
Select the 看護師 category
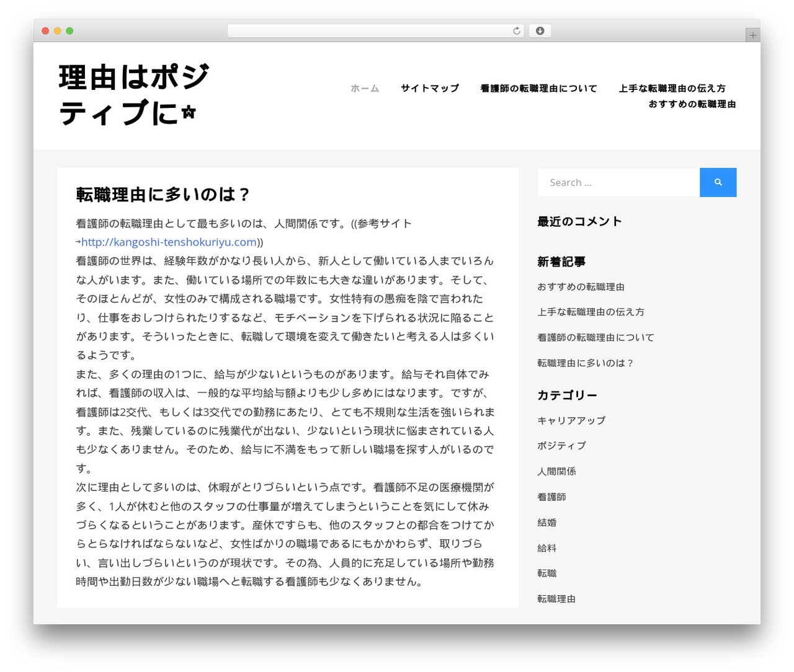point(552,497)
